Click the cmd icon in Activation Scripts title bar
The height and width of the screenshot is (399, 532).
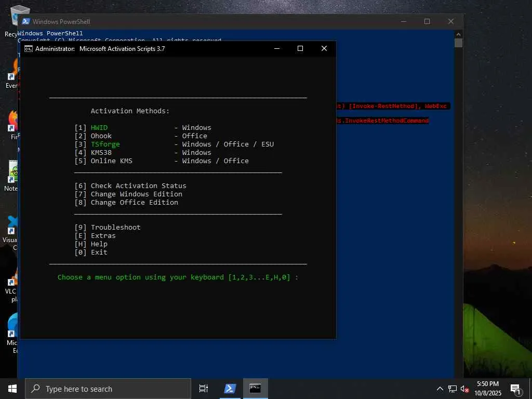coord(29,49)
